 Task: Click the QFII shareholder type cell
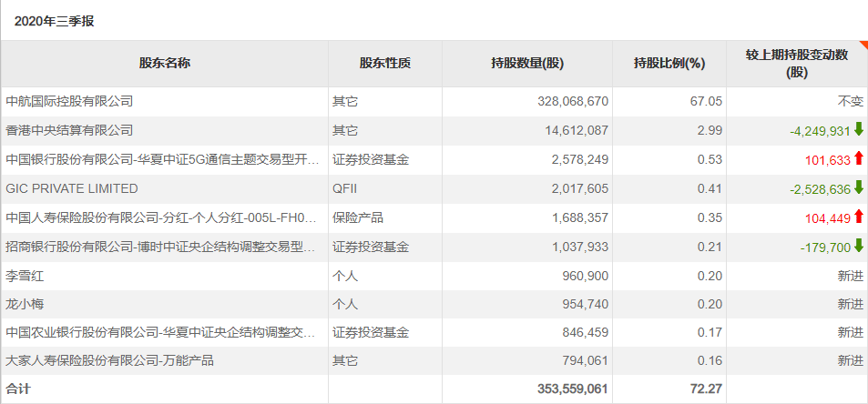click(344, 188)
